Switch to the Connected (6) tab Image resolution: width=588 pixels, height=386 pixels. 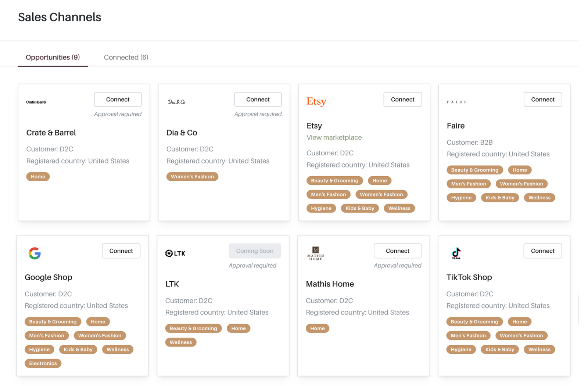coord(126,57)
